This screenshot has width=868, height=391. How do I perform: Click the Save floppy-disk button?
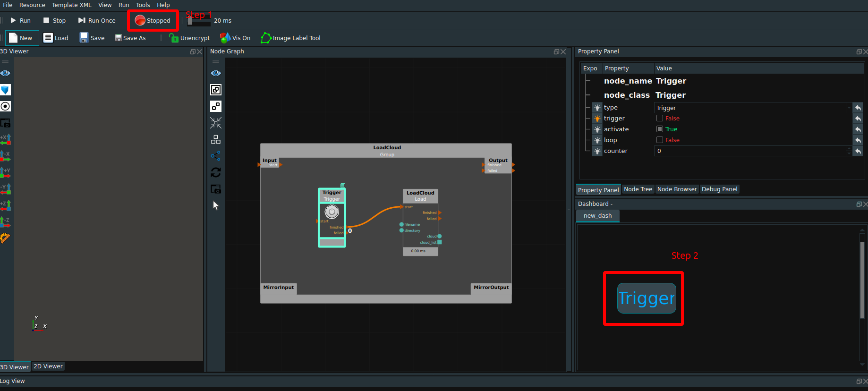coord(92,38)
